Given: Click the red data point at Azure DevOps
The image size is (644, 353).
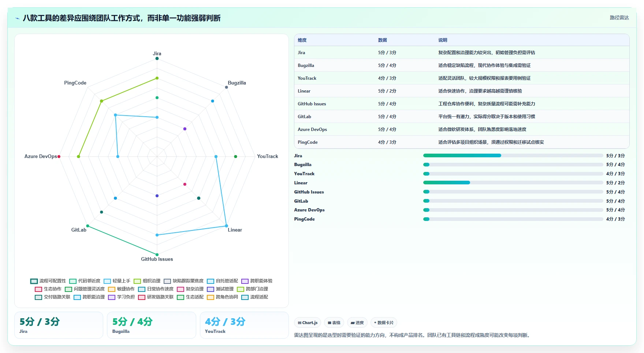Looking at the screenshot, I should [x=59, y=157].
